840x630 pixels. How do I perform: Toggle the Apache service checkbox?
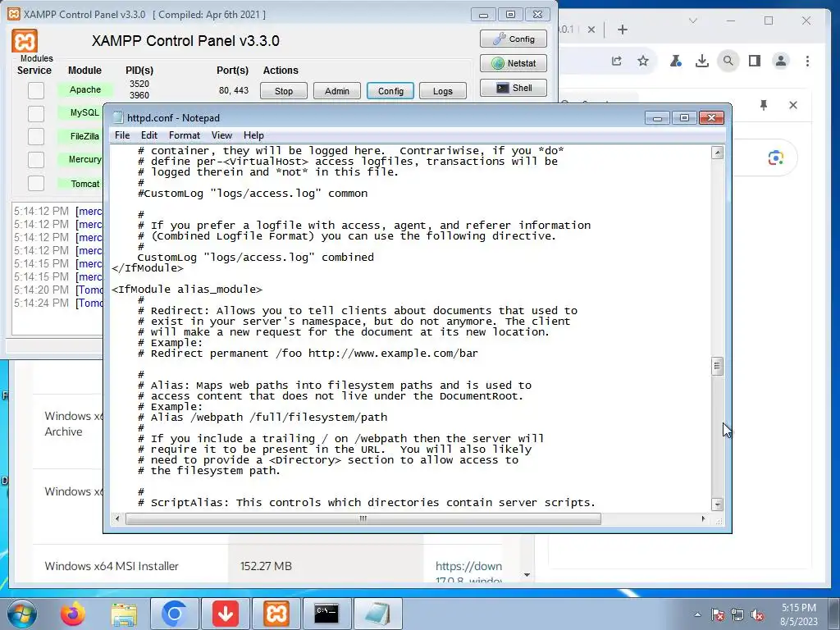36,90
